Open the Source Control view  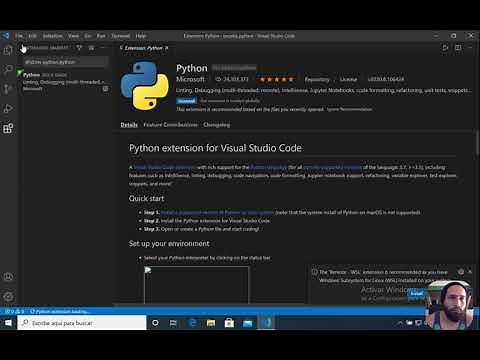[x=8, y=89]
